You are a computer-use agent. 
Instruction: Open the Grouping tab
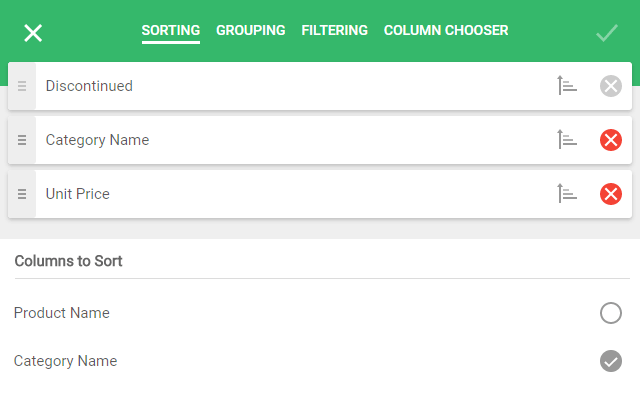[250, 31]
